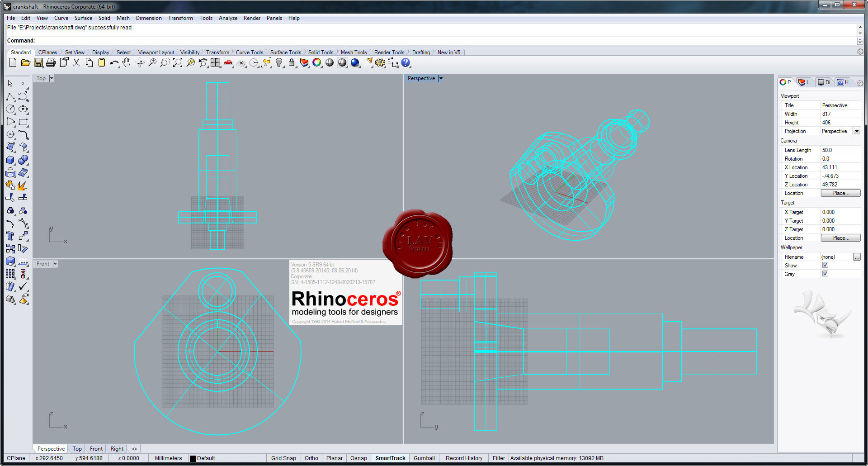
Task: Switch to the Right viewport tab
Action: coord(117,449)
